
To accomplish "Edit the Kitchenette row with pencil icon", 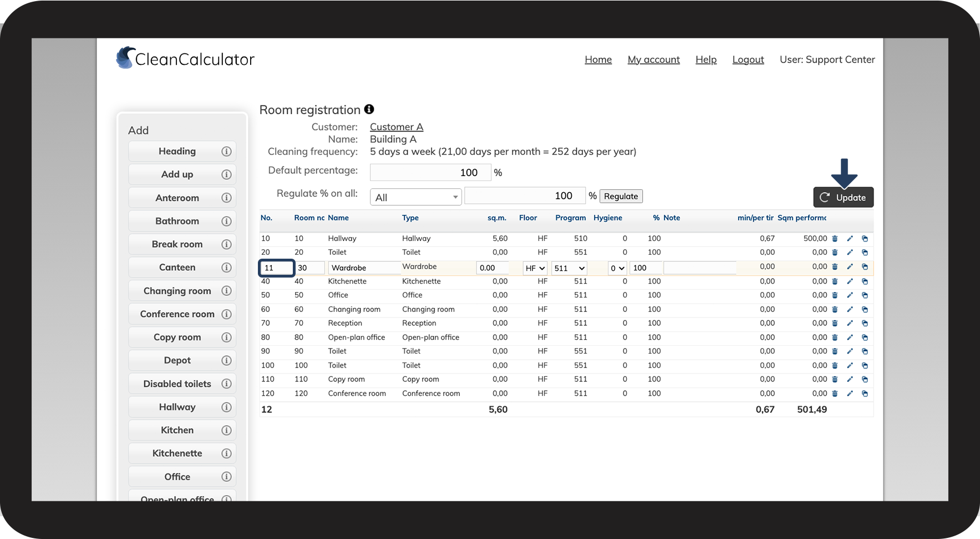I will point(850,281).
